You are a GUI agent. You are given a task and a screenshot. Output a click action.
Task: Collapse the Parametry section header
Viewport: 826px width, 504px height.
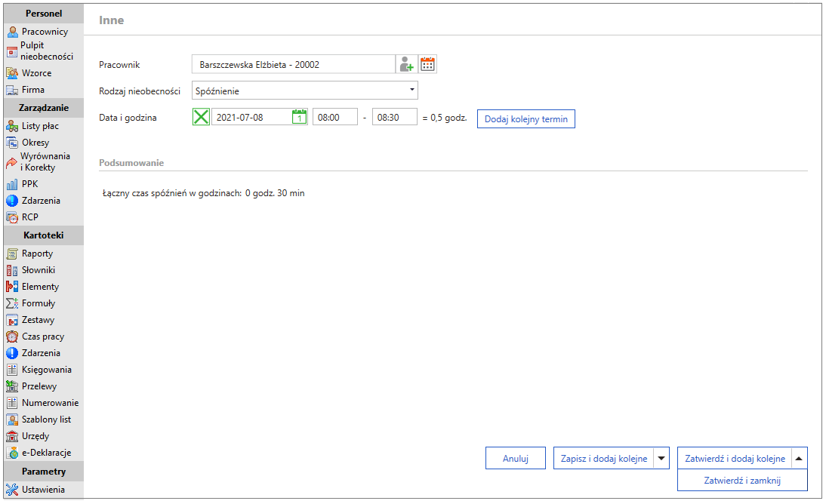pyautogui.click(x=44, y=472)
